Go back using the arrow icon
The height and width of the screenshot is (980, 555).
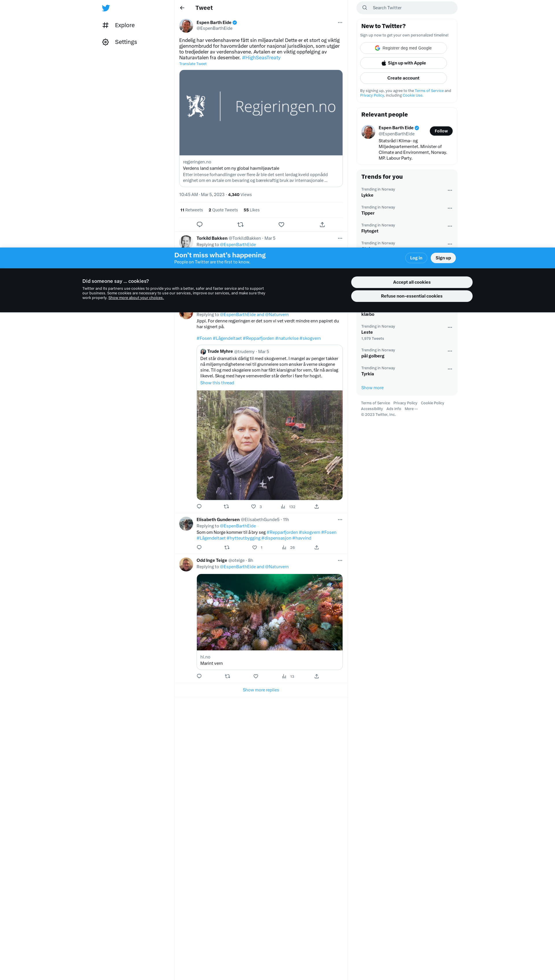point(182,8)
